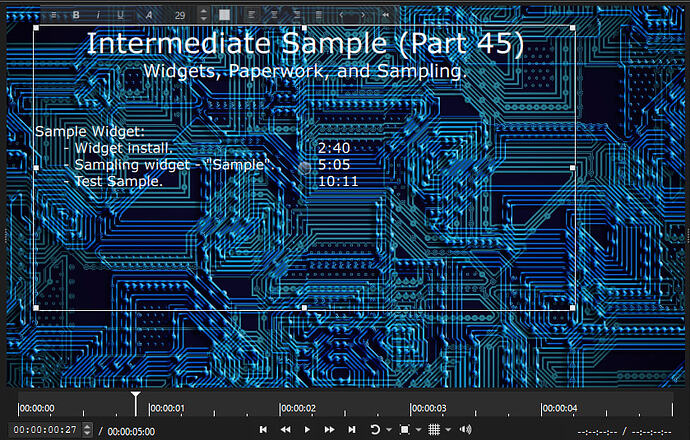Click the top-left corner handle of text box
Viewport: 690px width, 440px height.
click(x=36, y=28)
